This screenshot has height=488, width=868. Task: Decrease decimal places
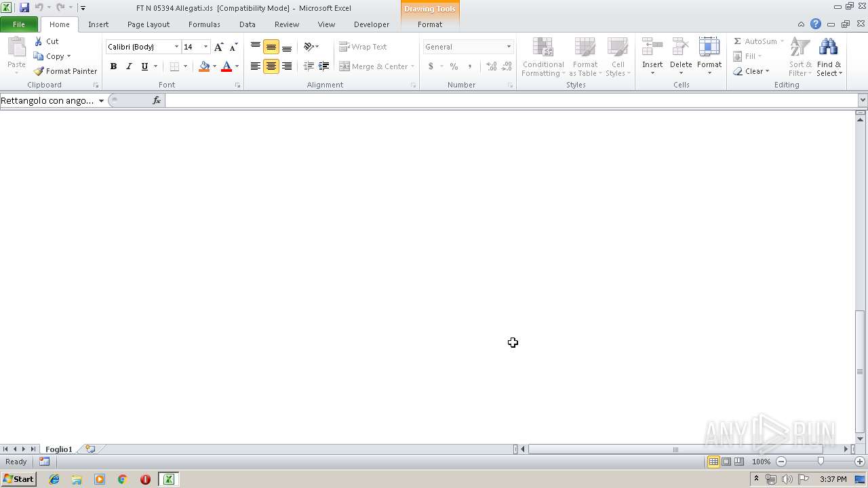coord(507,66)
